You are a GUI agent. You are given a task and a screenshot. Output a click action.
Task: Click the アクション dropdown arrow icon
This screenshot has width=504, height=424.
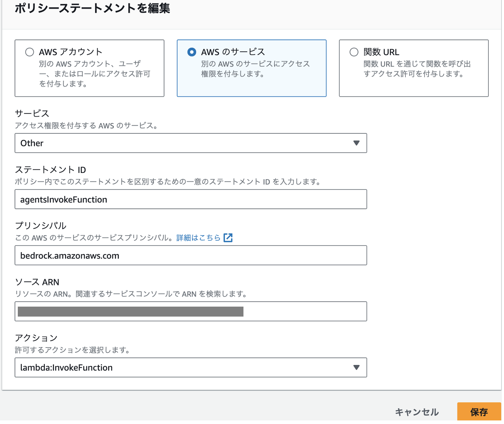(356, 367)
